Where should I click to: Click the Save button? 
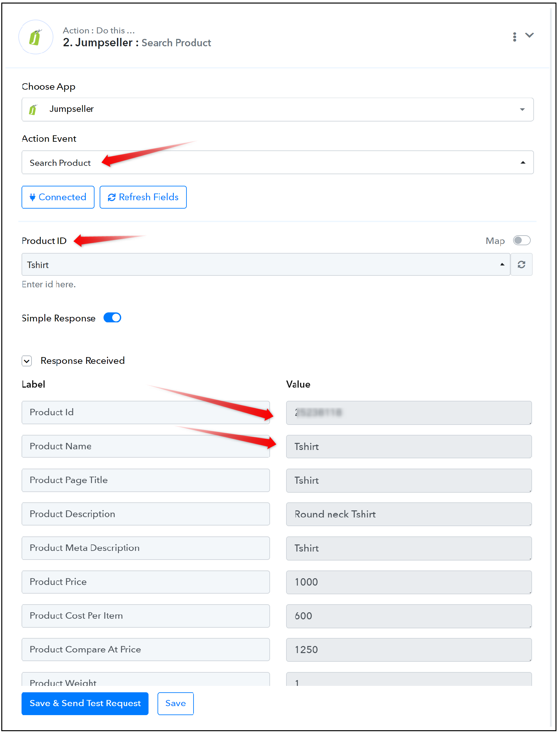point(176,703)
